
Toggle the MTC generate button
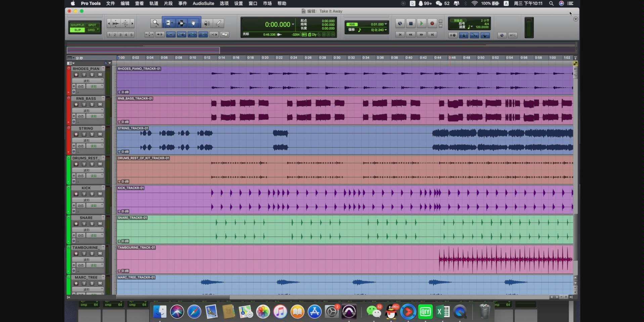pyautogui.click(x=512, y=35)
